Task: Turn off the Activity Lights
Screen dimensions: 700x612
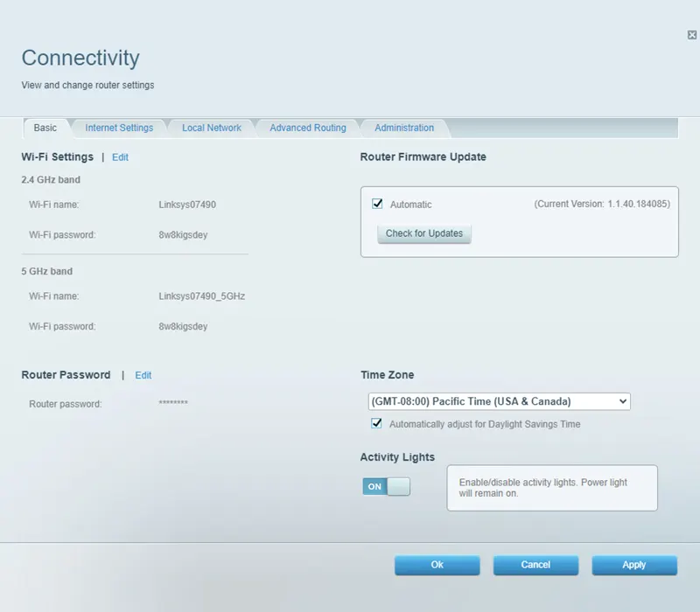Action: click(x=385, y=486)
